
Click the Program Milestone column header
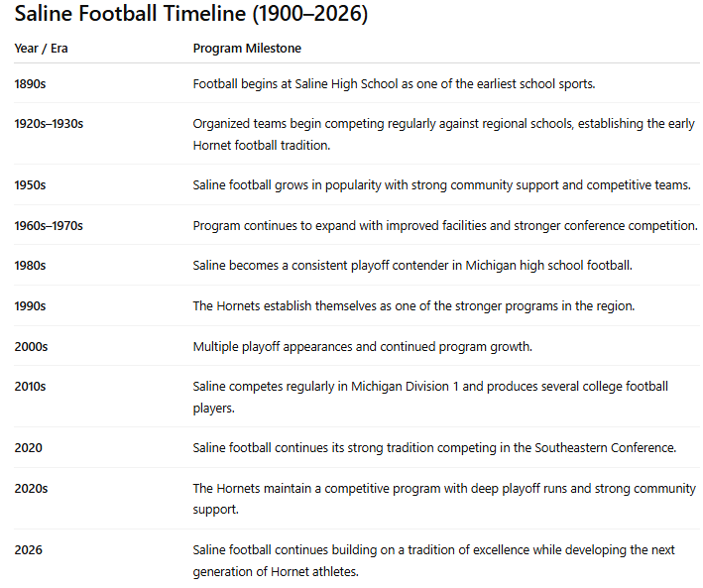click(x=247, y=48)
